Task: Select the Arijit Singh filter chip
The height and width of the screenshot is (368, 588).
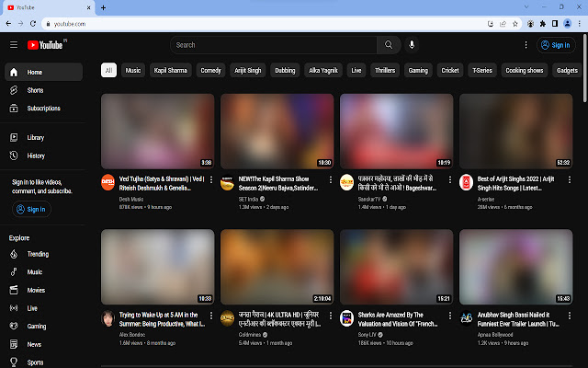Action: [248, 70]
